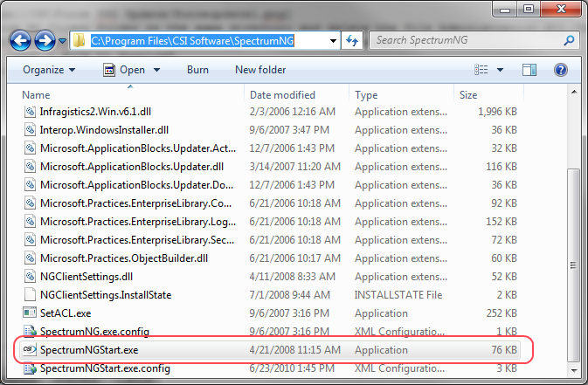
Task: Click icon of Microsoft.Practices.EnterpriseLibrary.Log...
Action: coord(30,222)
